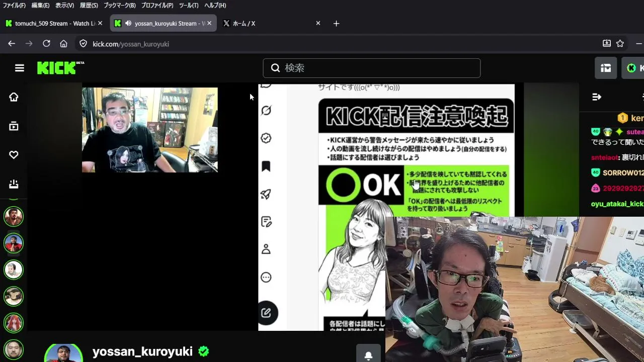Expand the Kick hamburger menu
The image size is (644, 362).
[20, 68]
